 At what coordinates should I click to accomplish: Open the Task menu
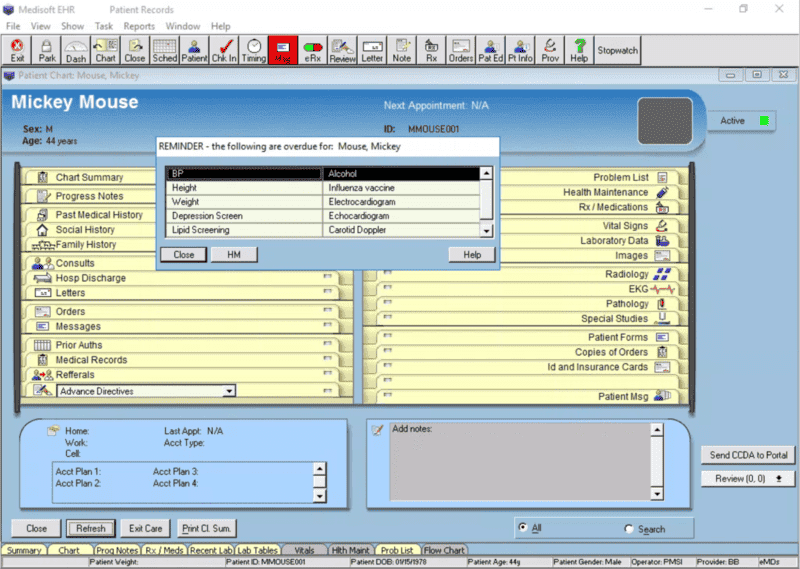(104, 26)
